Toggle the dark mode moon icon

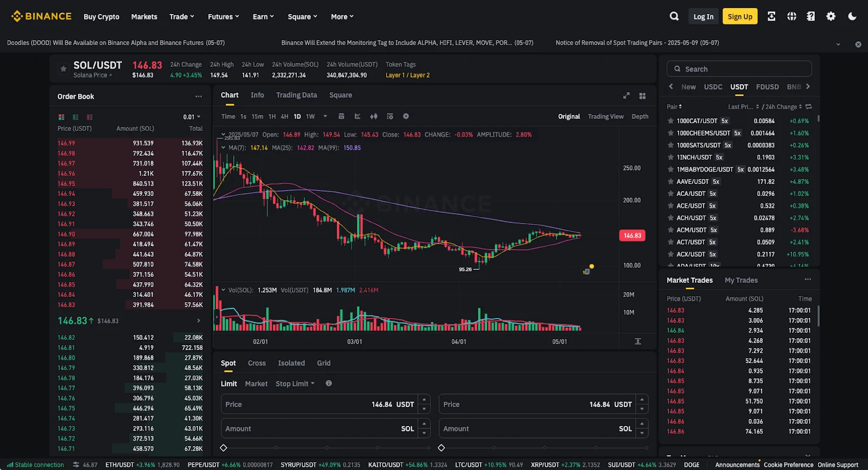pyautogui.click(x=852, y=16)
